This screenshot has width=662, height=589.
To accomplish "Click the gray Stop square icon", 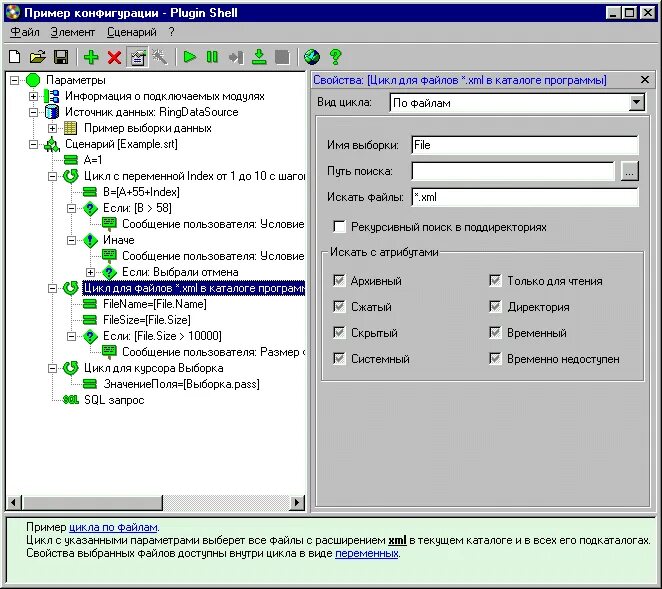I will point(282,57).
